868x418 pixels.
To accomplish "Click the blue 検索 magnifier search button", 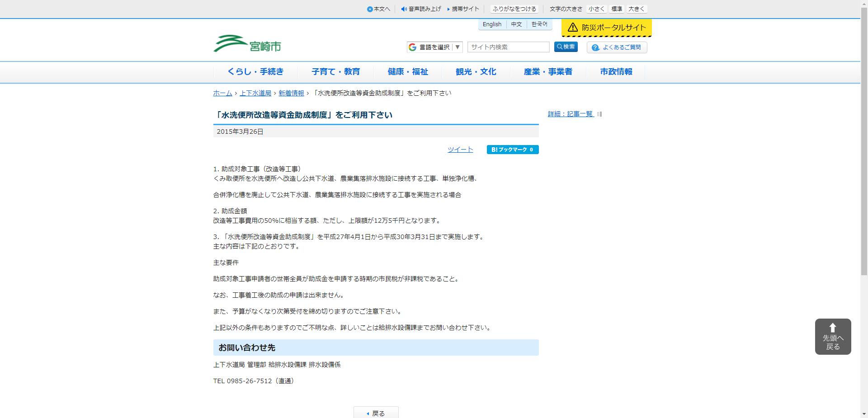I will (x=566, y=47).
